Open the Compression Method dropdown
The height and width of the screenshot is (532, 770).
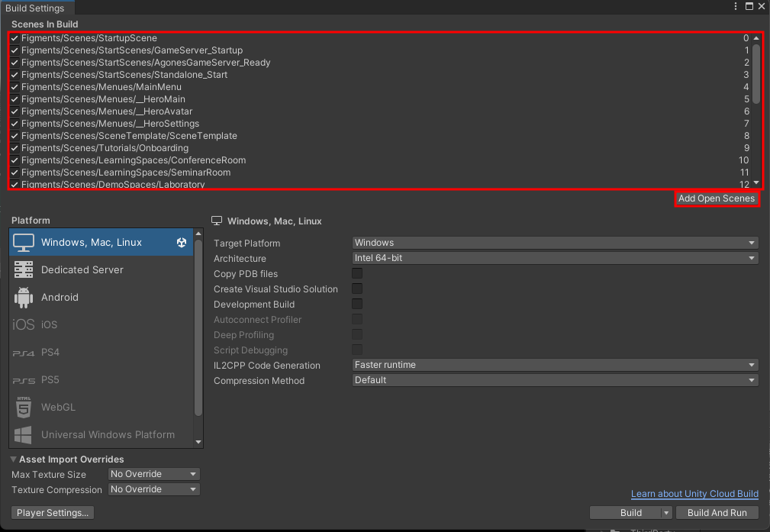pyautogui.click(x=555, y=380)
